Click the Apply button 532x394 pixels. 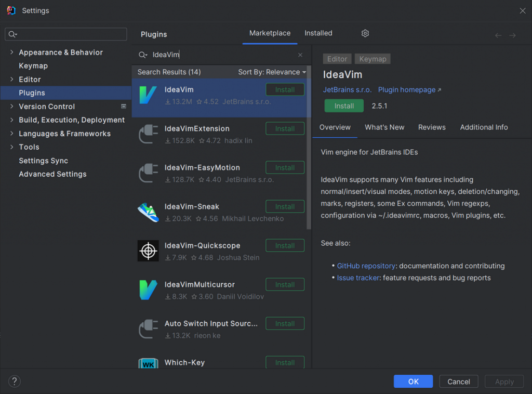pos(504,382)
